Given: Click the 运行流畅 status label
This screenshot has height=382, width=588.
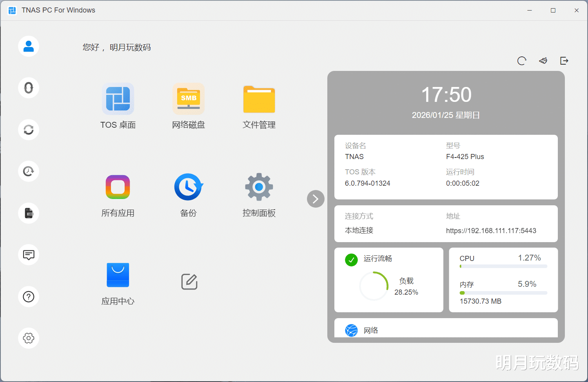Looking at the screenshot, I should (378, 259).
